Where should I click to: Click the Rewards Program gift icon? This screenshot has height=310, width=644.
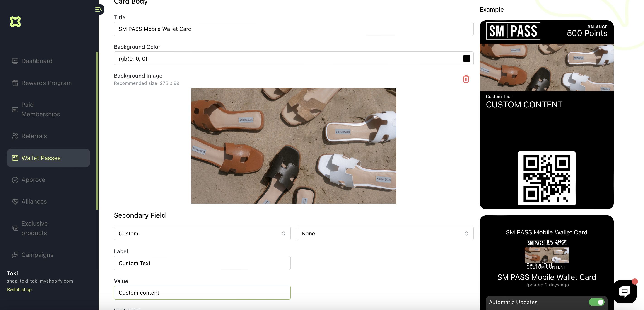15,83
